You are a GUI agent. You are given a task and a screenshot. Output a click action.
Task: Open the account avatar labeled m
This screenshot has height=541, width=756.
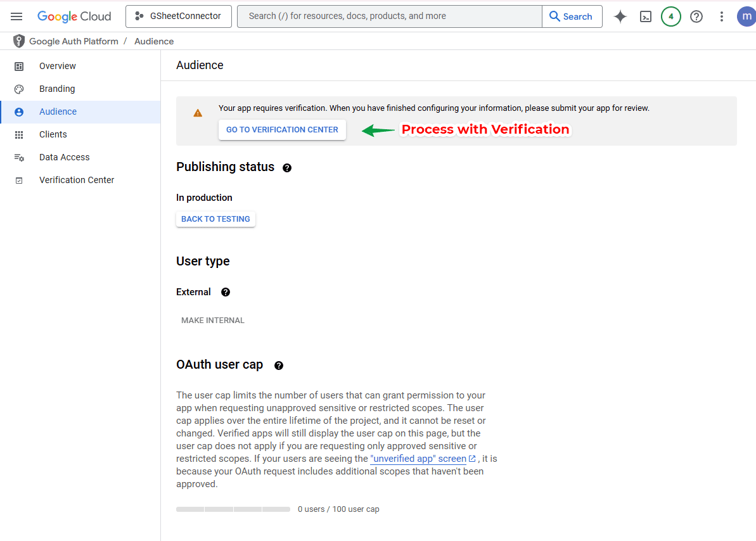[746, 16]
